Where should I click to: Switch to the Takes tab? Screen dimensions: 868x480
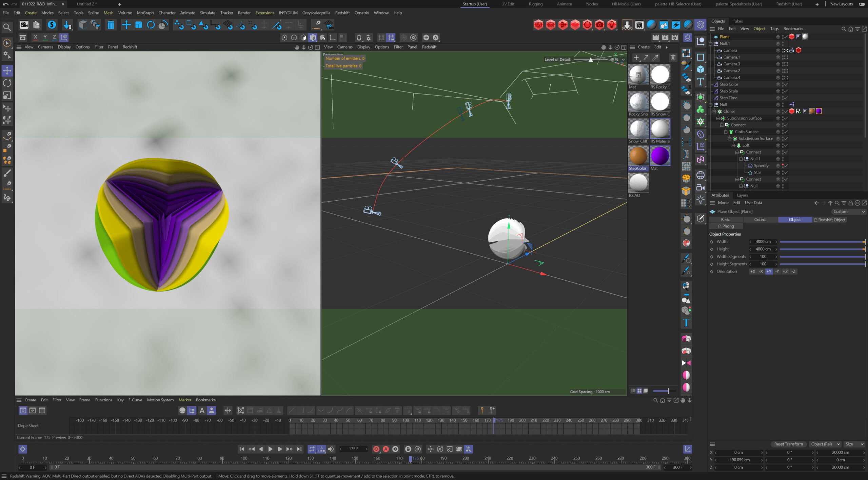click(x=737, y=21)
